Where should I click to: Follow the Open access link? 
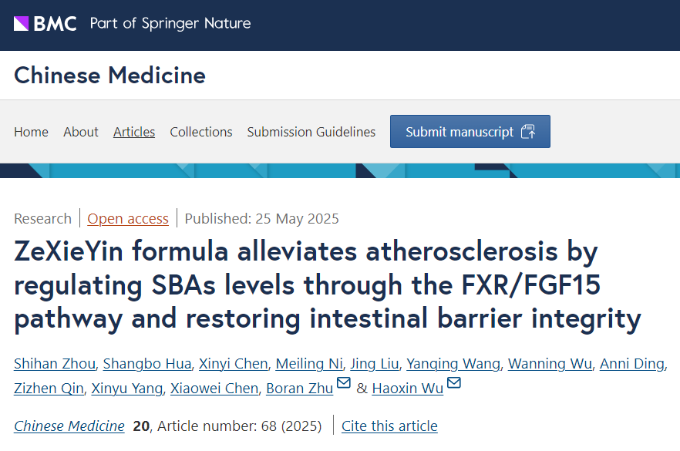(126, 219)
